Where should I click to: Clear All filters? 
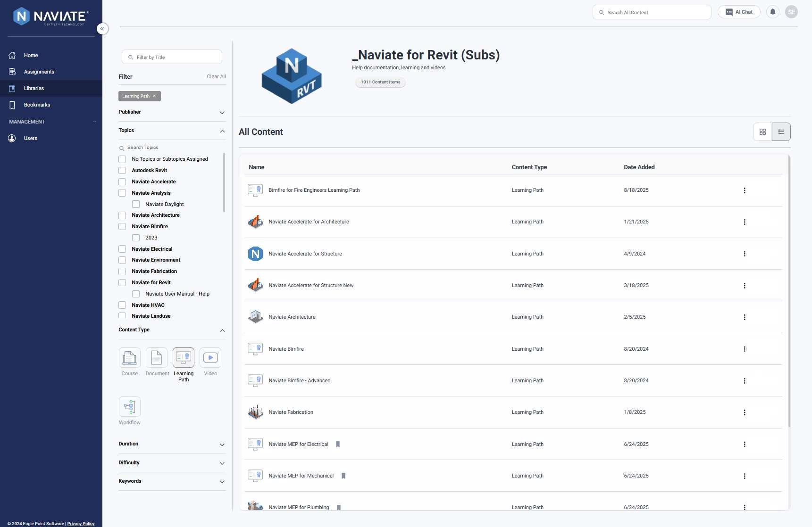[216, 77]
